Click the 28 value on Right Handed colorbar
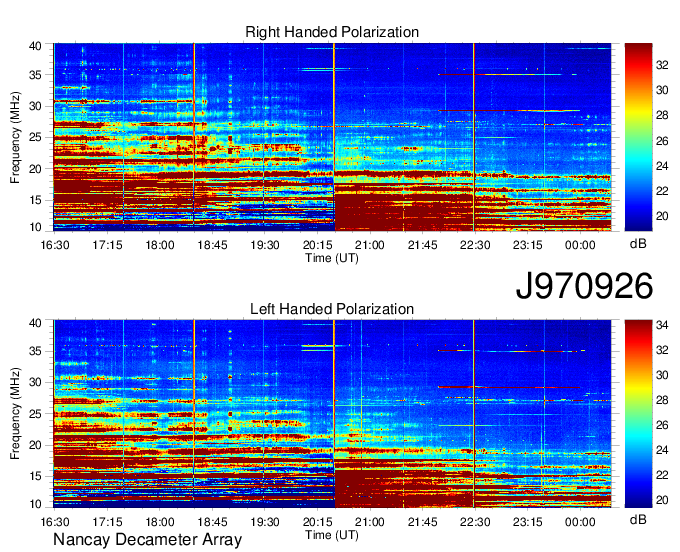The width and height of the screenshot is (680, 552). coord(662,115)
